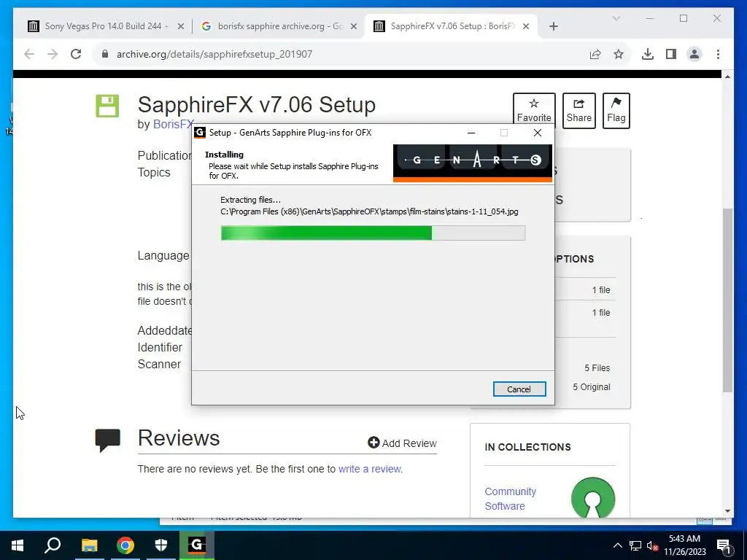The image size is (747, 560).
Task: Click the page vertical scrollbar thumb
Action: click(x=727, y=300)
